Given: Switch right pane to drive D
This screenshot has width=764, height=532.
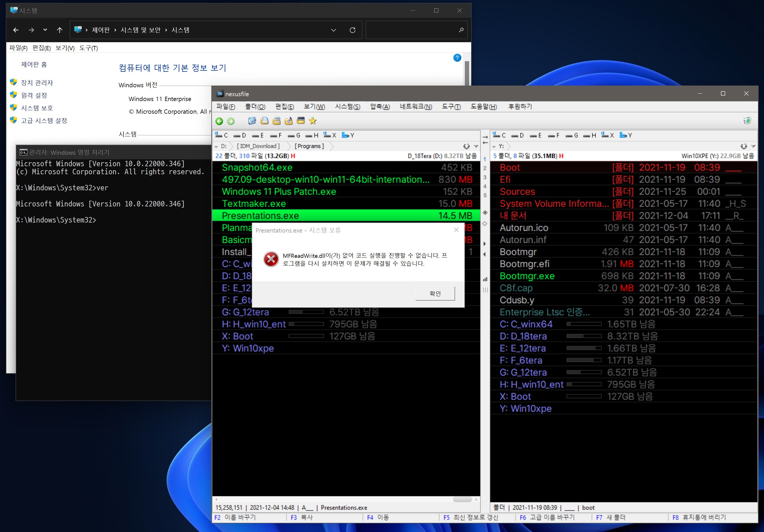Looking at the screenshot, I should (517, 136).
